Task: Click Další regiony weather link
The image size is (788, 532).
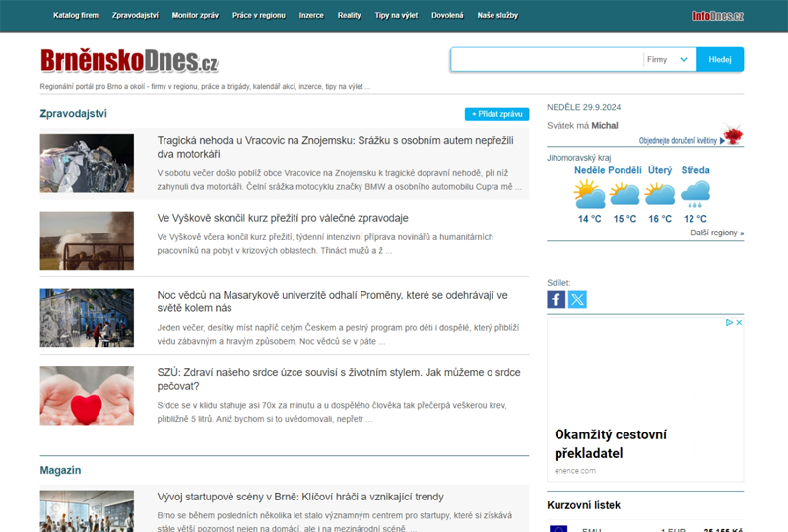Action: [717, 233]
